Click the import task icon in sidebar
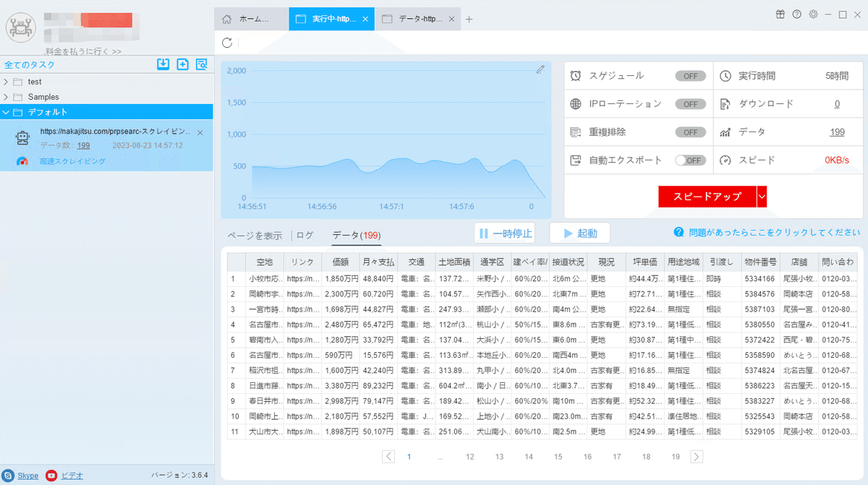Image resolution: width=868 pixels, height=485 pixels. (x=163, y=64)
